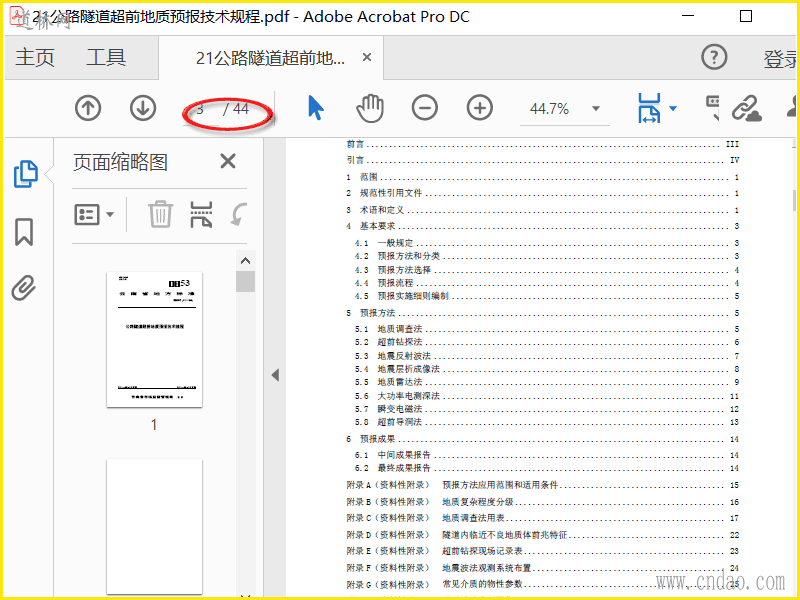
Task: Click the 附录 F 地震波法观测系统布置 entry
Action: tap(542, 568)
